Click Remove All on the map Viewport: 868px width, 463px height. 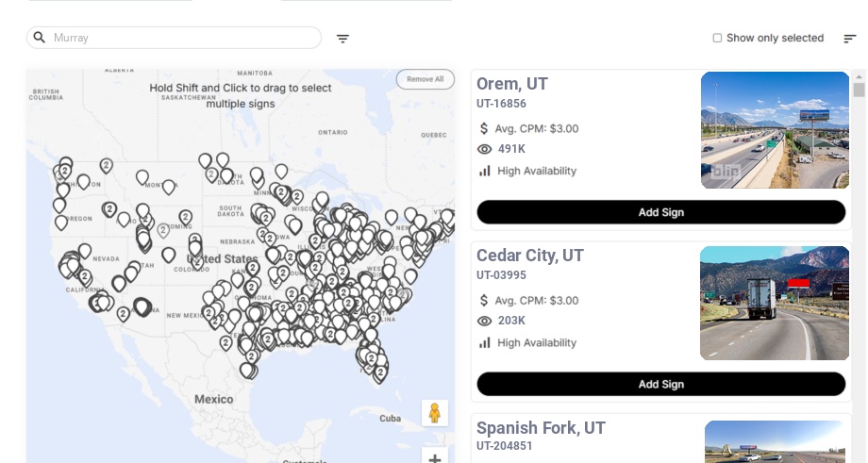(425, 79)
